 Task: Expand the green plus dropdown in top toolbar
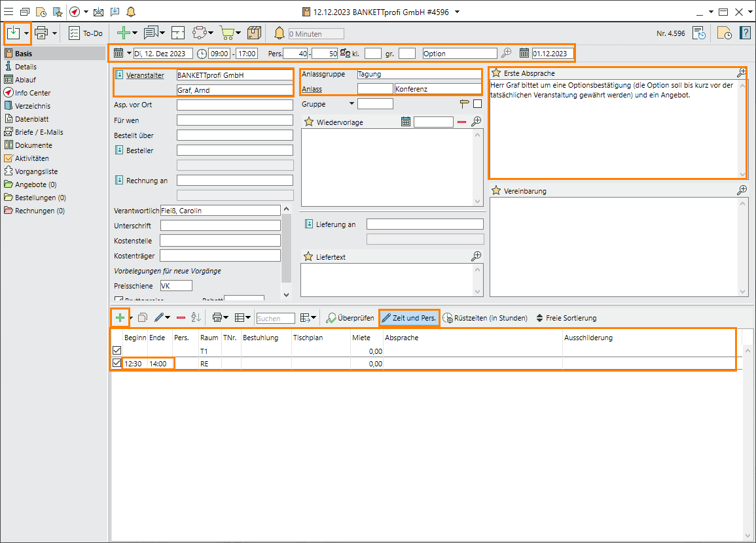[x=135, y=33]
